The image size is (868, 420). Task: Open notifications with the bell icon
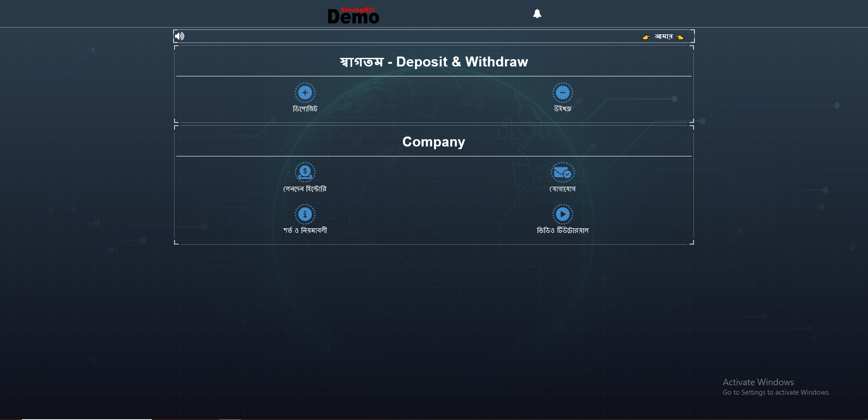(537, 14)
